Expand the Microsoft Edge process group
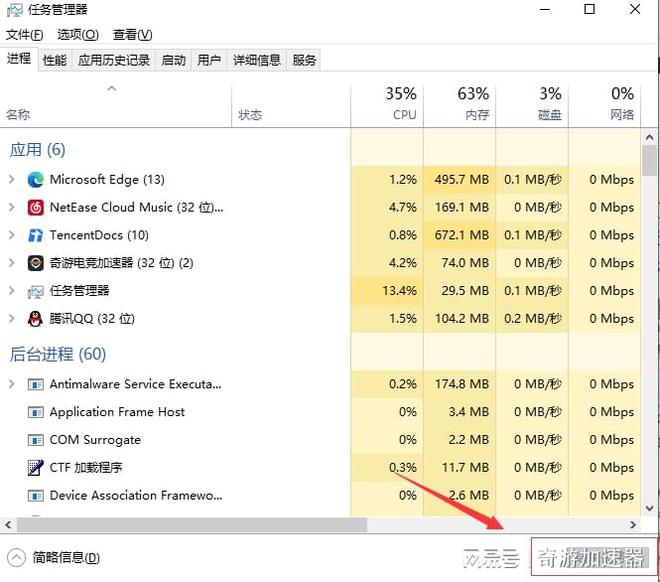Screen dimensions: 660x582 click(x=12, y=180)
